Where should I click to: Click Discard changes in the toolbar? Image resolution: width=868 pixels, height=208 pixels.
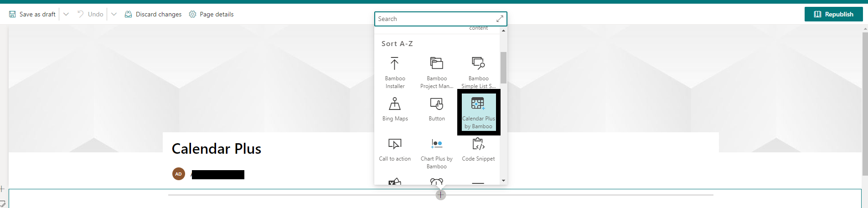pyautogui.click(x=153, y=14)
